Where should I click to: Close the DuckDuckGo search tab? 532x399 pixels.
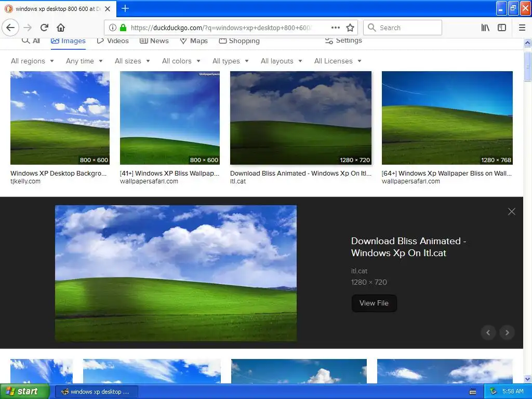point(108,9)
